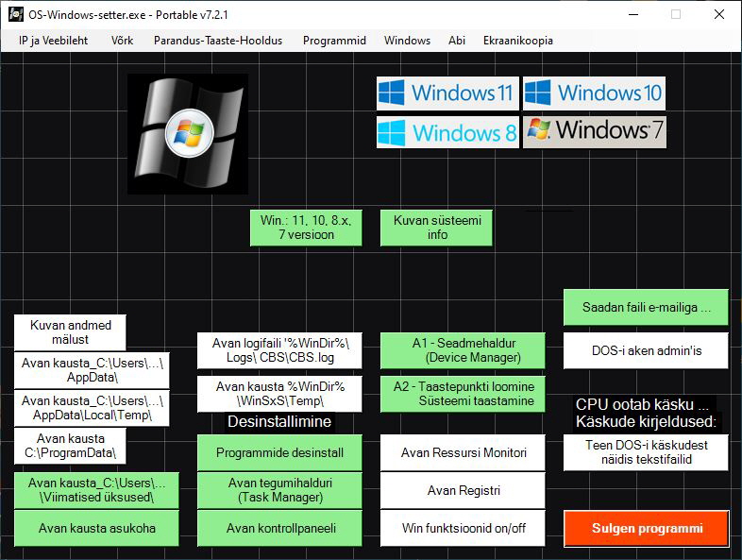This screenshot has height=560, width=742.
Task: Click the Windows 8 logo image
Action: pyautogui.click(x=447, y=132)
